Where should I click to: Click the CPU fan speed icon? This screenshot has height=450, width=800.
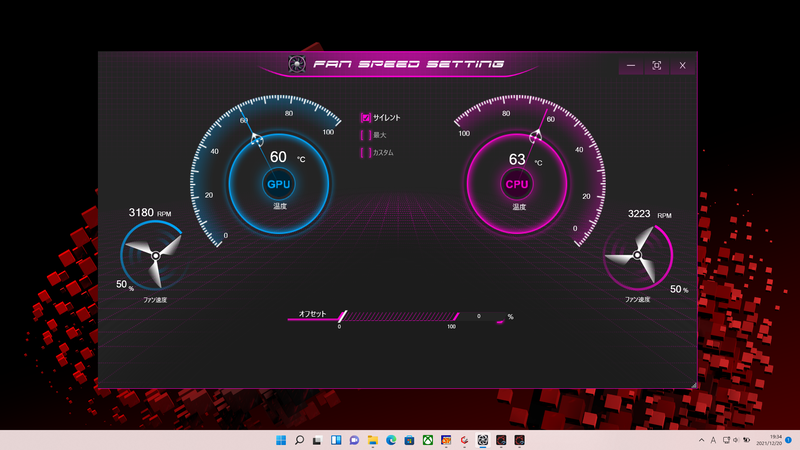coord(637,255)
